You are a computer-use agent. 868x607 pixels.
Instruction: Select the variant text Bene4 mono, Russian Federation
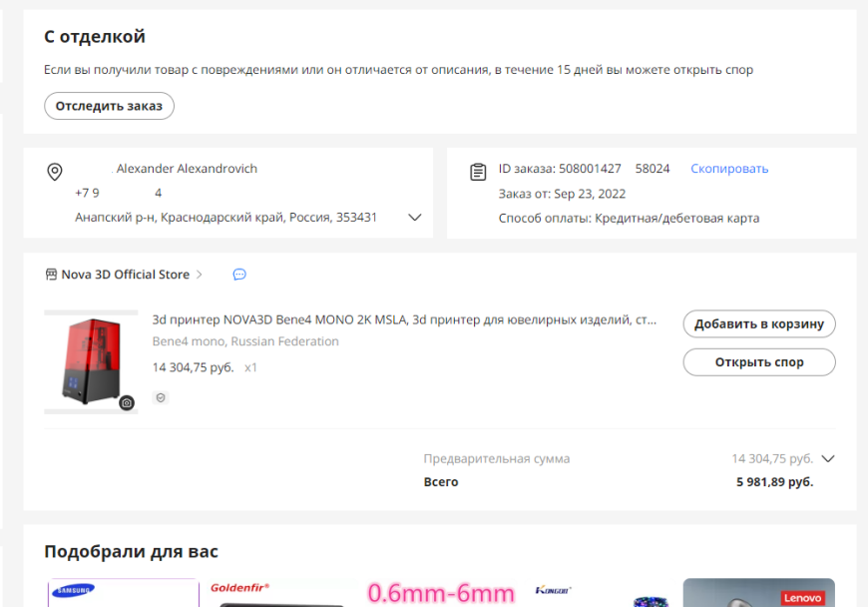pos(245,341)
